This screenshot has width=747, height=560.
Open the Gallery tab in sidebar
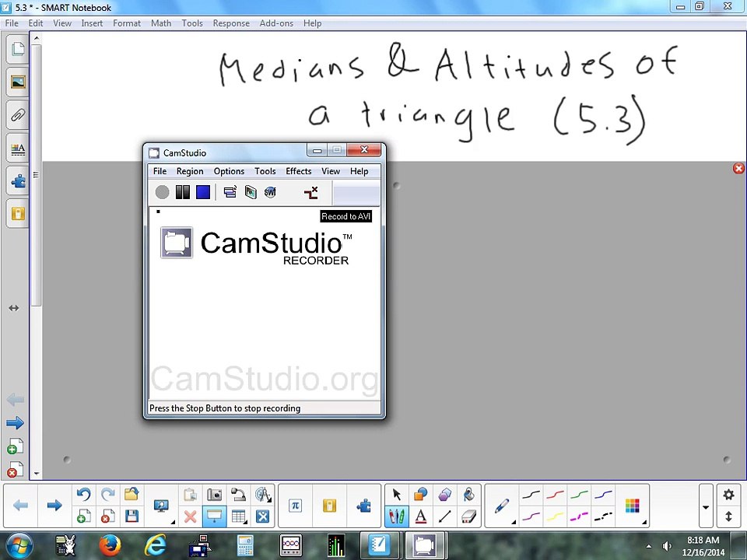pyautogui.click(x=18, y=82)
